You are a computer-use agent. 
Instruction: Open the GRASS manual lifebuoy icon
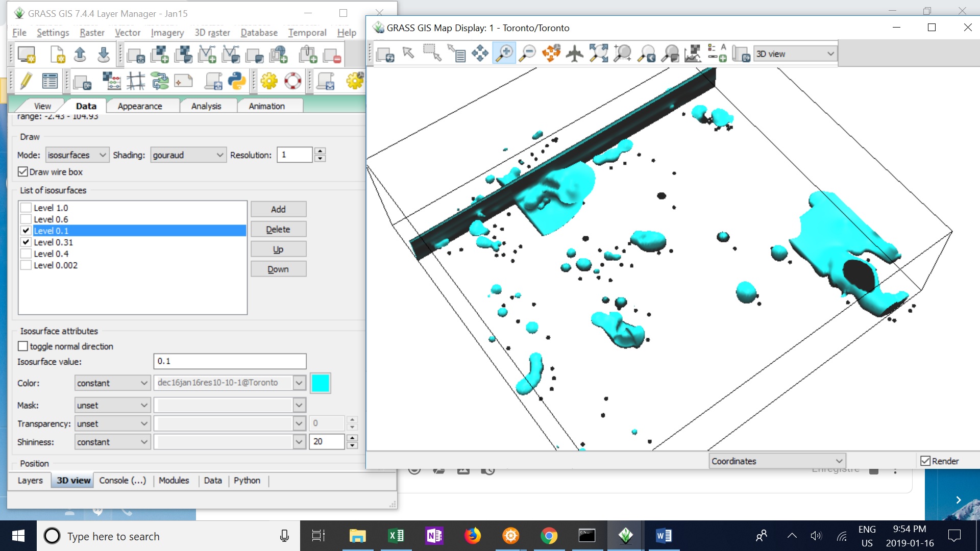coord(292,81)
